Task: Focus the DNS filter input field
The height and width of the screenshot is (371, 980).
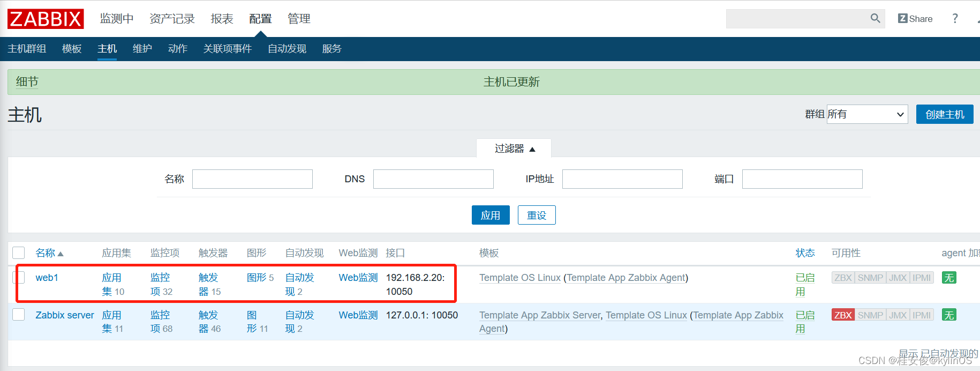Action: point(433,179)
